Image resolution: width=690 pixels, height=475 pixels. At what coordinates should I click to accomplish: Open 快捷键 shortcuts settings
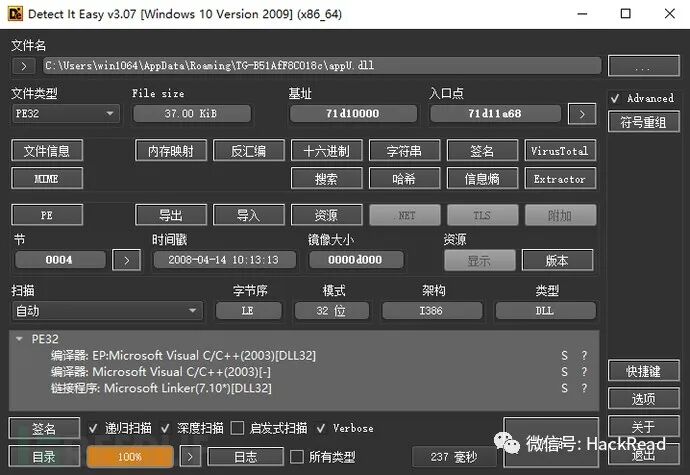click(x=643, y=371)
